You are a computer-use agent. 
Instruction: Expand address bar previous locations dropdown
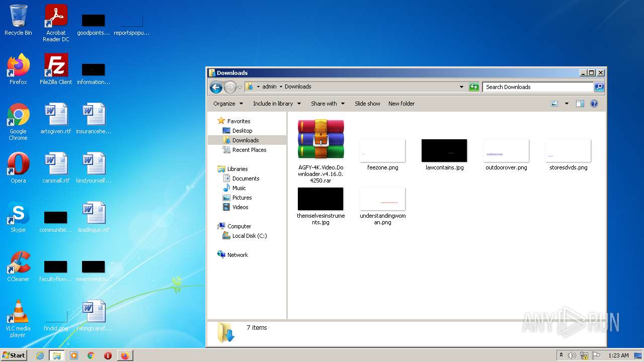(x=461, y=87)
